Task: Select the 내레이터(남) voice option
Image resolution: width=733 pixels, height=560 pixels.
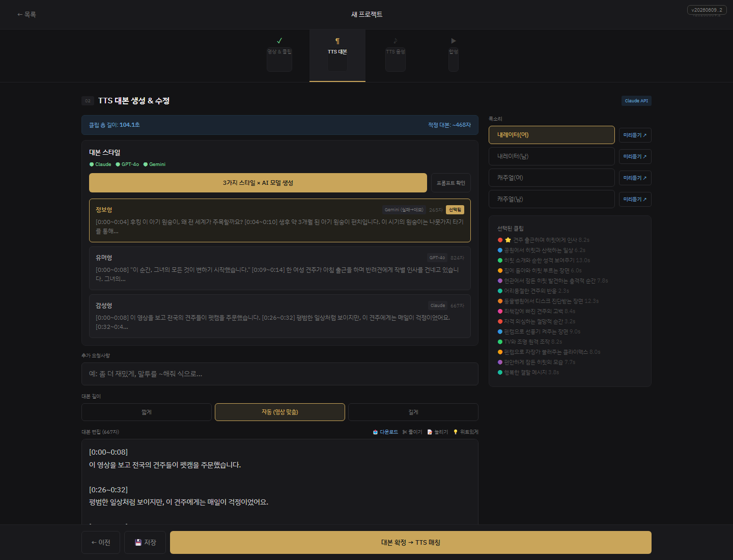Action: pyautogui.click(x=552, y=156)
